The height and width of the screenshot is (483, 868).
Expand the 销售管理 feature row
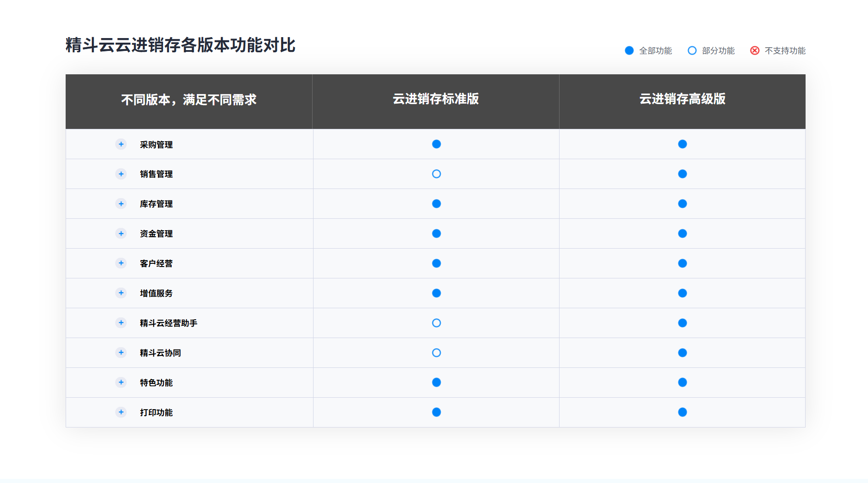(121, 174)
